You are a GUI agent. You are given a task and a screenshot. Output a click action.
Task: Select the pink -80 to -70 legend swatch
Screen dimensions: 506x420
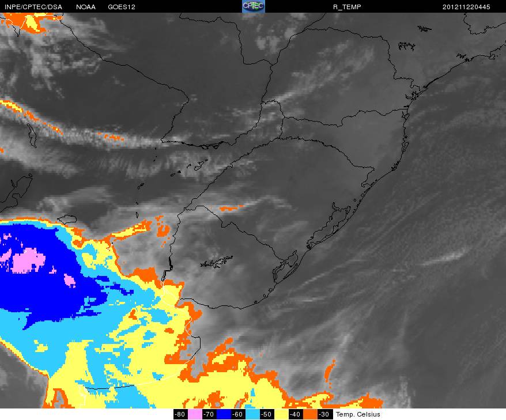[195, 414]
